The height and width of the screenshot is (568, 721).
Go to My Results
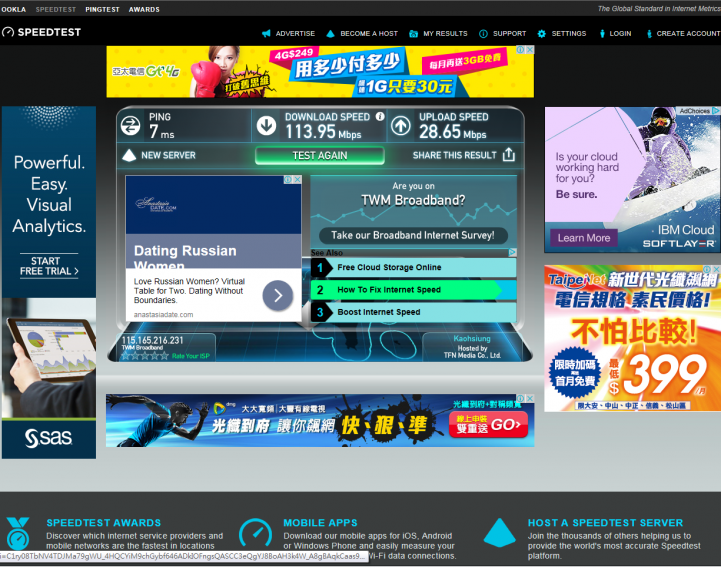pos(445,34)
